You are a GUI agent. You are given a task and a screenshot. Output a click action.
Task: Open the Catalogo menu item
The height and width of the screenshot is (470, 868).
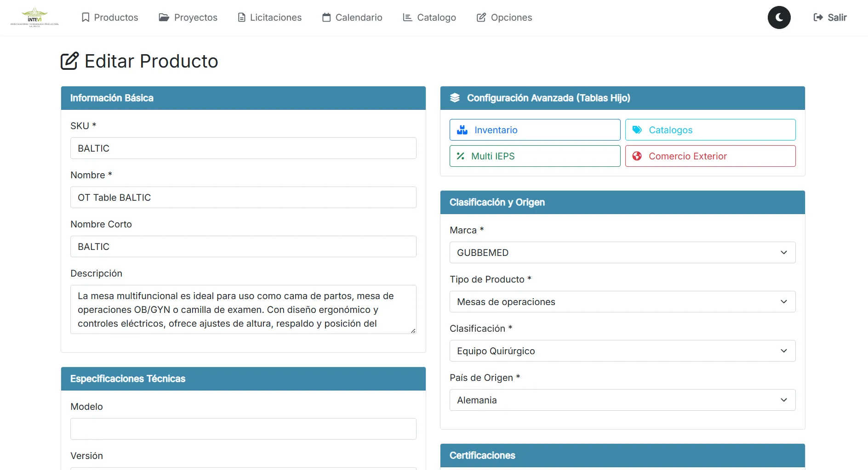pos(429,17)
